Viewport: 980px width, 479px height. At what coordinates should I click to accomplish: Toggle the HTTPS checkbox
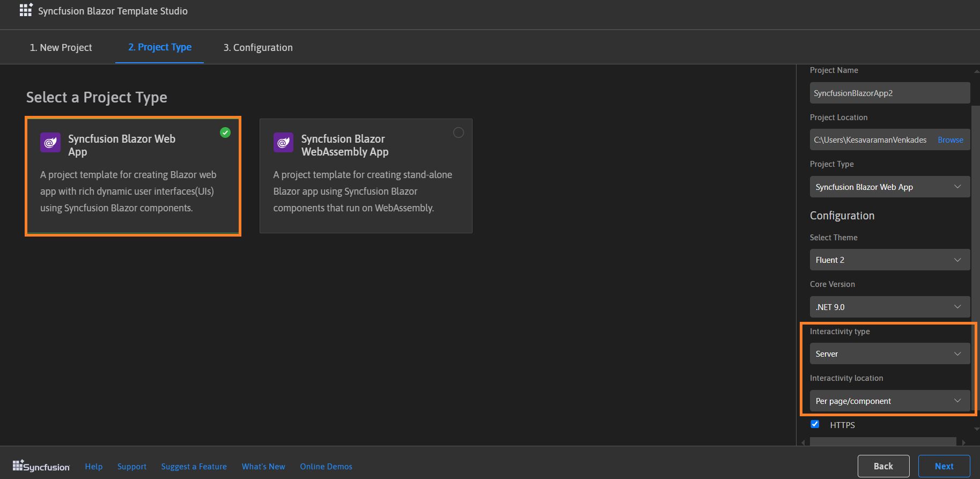815,424
